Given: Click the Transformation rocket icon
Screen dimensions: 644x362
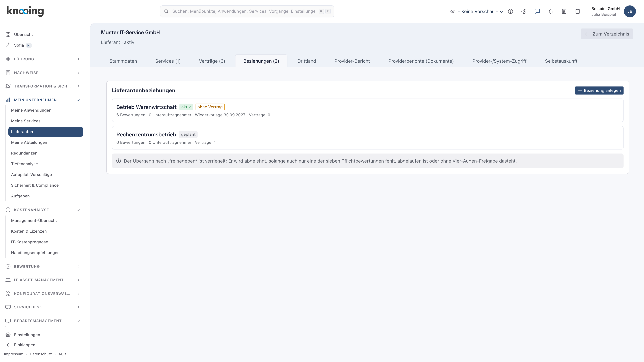Looking at the screenshot, I should coord(8,86).
